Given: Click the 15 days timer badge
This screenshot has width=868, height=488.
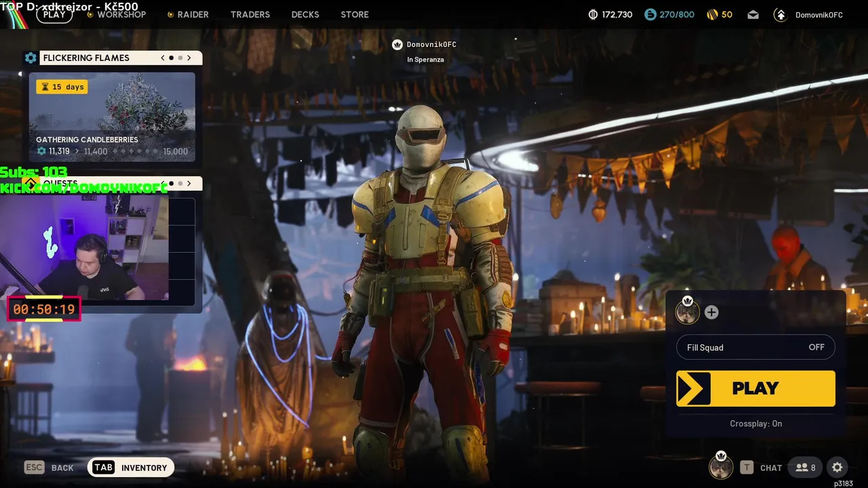Looking at the screenshot, I should pos(62,87).
